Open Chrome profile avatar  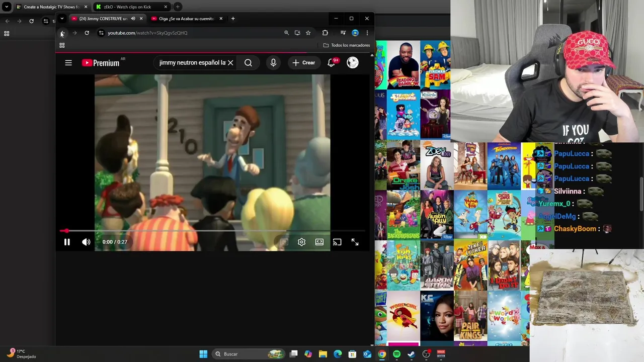coord(355,33)
